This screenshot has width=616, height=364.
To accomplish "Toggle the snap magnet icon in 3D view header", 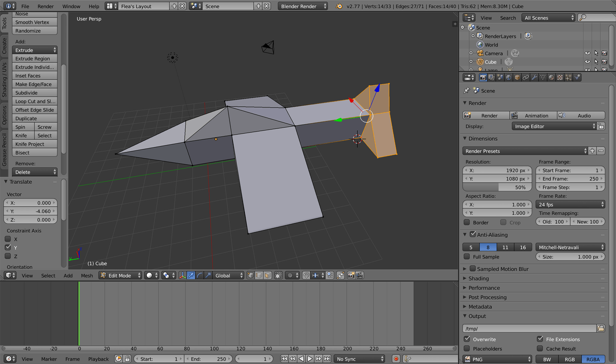I will click(x=306, y=275).
